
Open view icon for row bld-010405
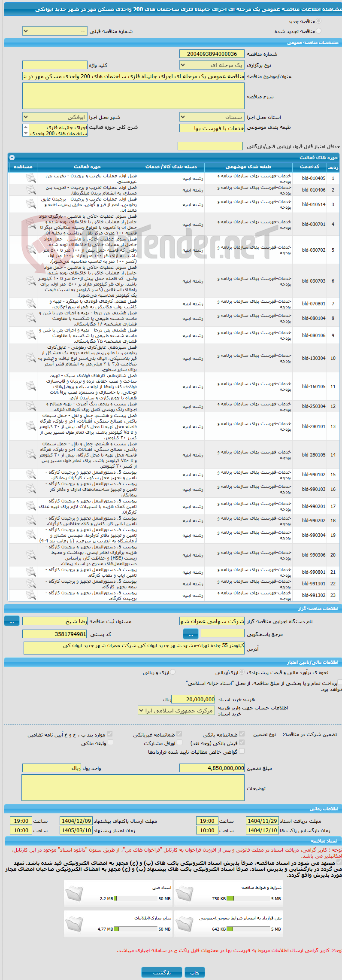(x=31, y=178)
